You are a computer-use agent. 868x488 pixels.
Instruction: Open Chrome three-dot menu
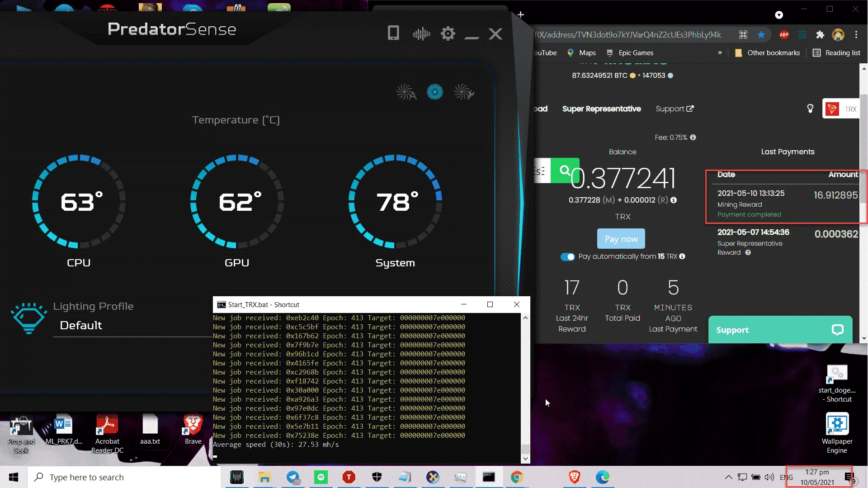coord(856,35)
